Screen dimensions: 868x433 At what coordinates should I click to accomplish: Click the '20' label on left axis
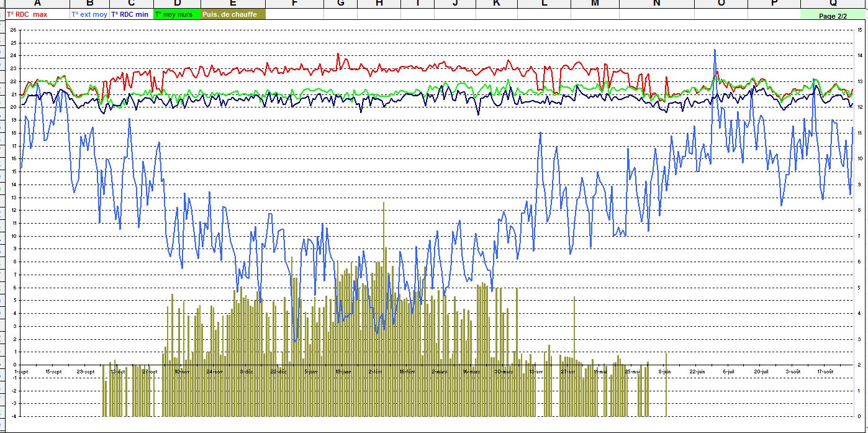(x=14, y=107)
